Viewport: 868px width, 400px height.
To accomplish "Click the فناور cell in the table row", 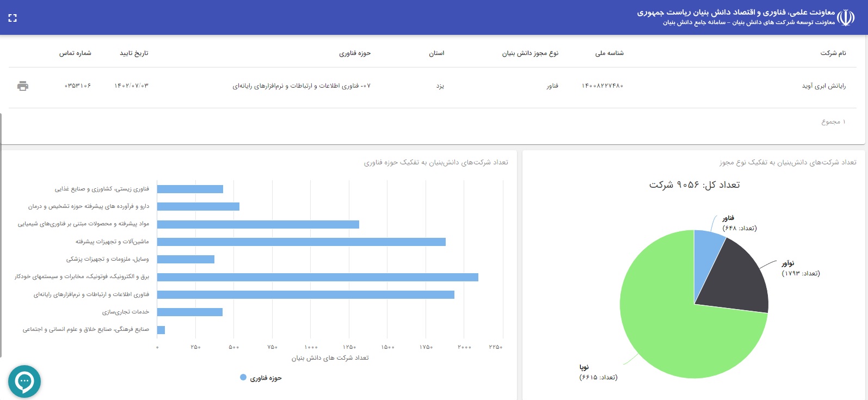I will [x=552, y=86].
